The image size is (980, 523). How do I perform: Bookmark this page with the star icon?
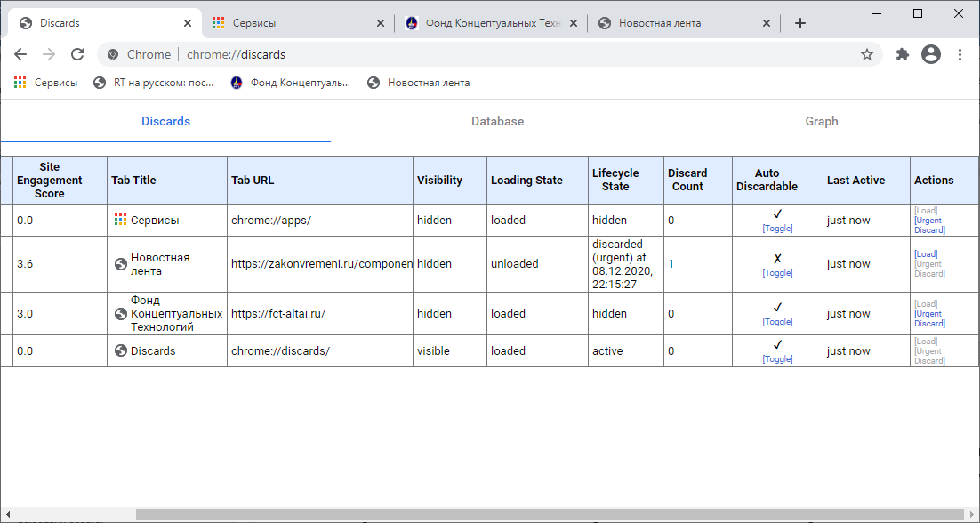click(866, 54)
